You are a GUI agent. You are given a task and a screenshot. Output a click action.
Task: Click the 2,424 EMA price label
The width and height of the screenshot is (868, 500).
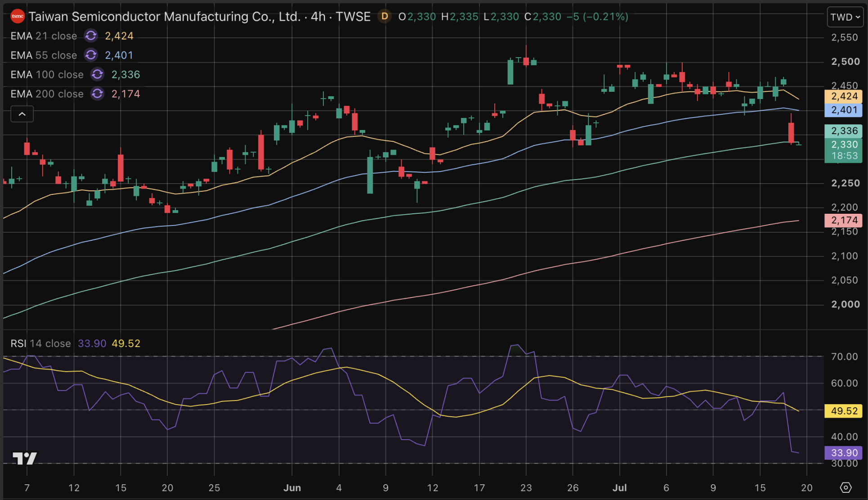[x=843, y=96]
